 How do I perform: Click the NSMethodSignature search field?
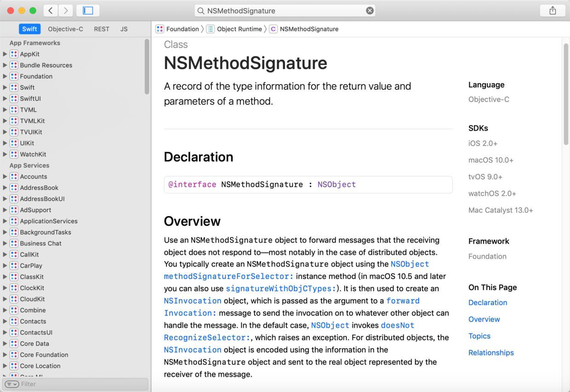coord(285,11)
